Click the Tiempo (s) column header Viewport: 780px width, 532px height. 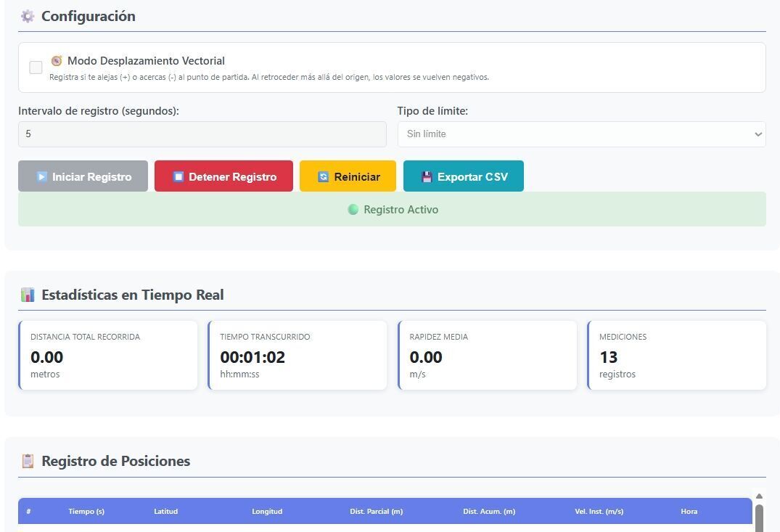[x=86, y=511]
